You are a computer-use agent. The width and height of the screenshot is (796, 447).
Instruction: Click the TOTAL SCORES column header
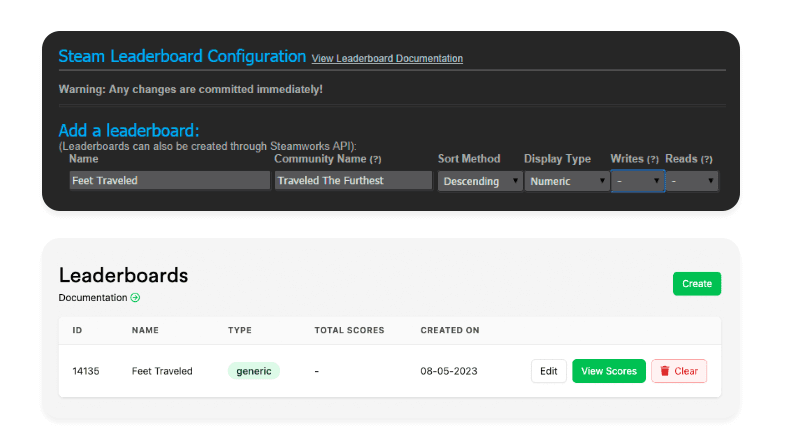(x=349, y=330)
